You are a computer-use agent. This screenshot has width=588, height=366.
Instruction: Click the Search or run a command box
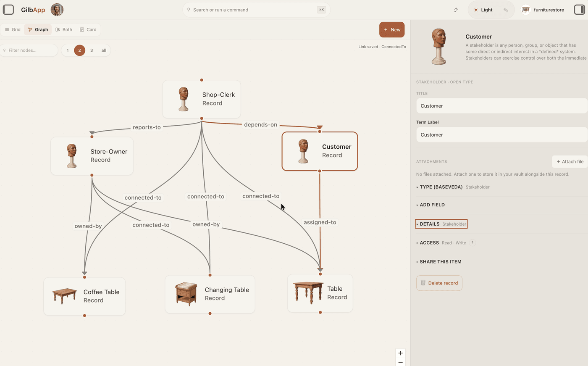pyautogui.click(x=256, y=10)
